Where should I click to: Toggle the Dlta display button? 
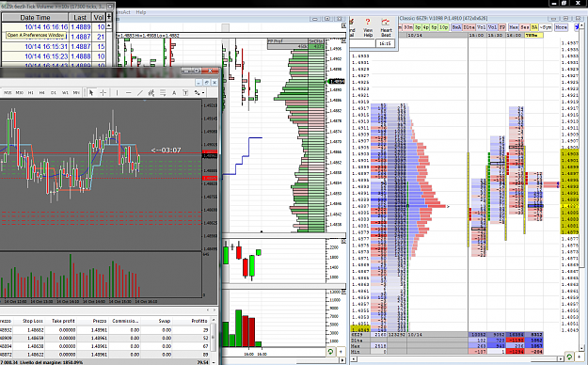tap(469, 27)
